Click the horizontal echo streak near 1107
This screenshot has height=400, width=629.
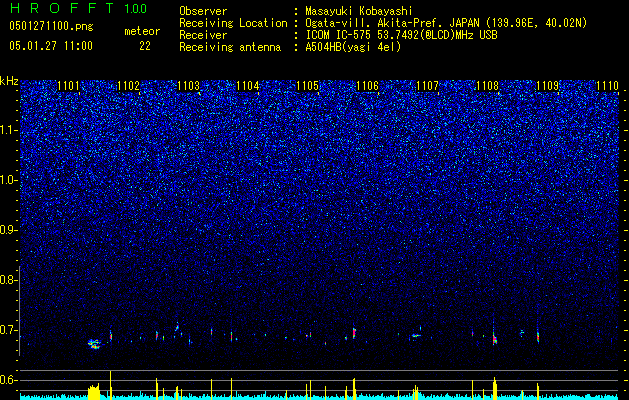point(416,335)
